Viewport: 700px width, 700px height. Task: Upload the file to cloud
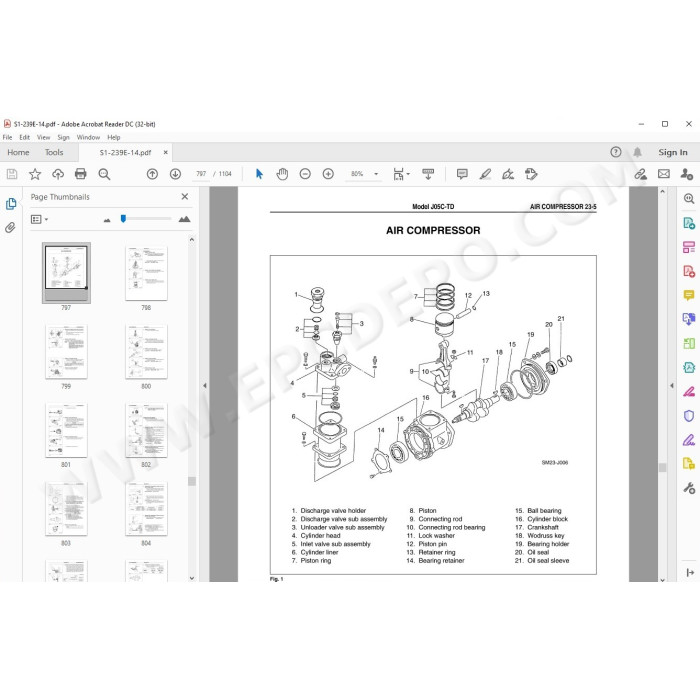click(58, 174)
